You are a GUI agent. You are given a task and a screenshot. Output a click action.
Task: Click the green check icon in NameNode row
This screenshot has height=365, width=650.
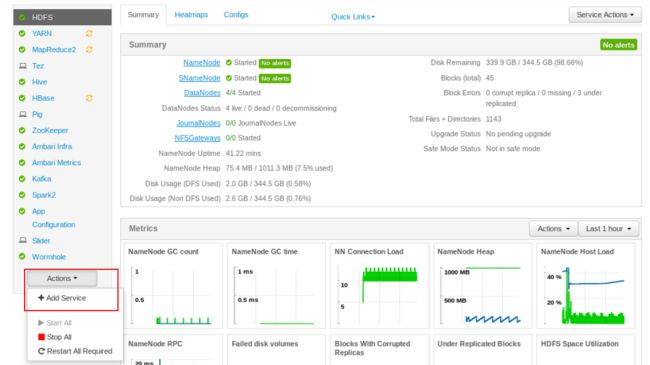coord(229,63)
